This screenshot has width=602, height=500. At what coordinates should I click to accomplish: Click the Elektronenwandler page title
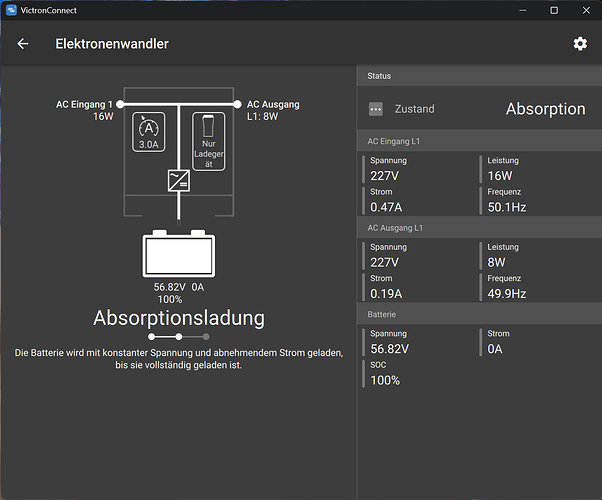112,44
